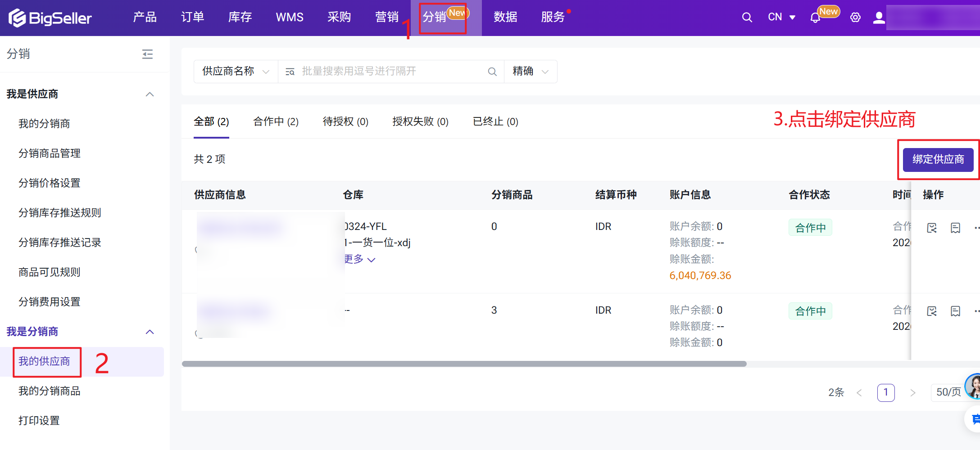980x450 pixels.
Task: Click the user profile icon
Action: tap(879, 18)
